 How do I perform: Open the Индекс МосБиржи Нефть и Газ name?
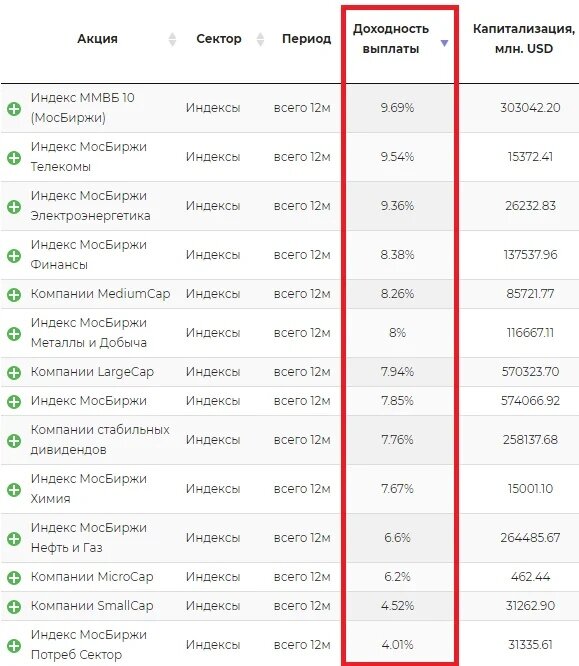tap(89, 538)
